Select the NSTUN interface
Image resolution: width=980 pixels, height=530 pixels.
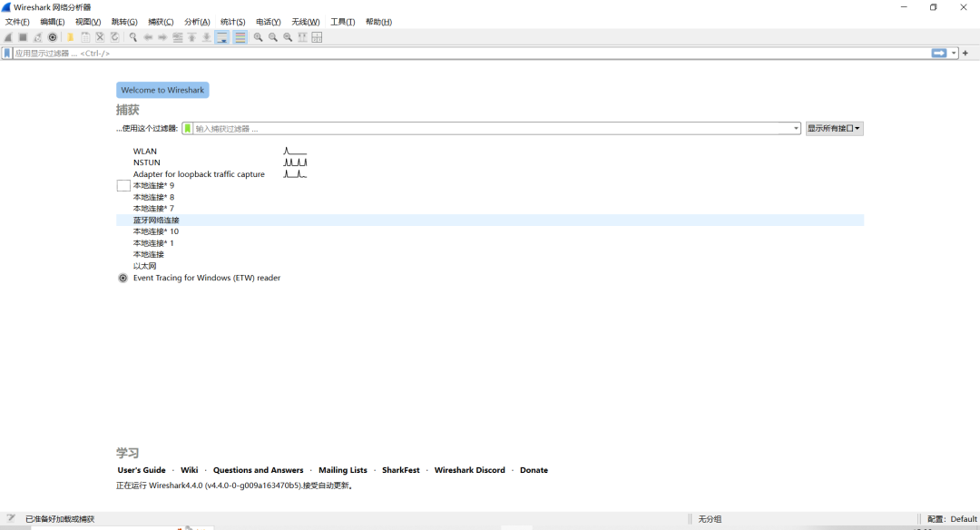147,162
